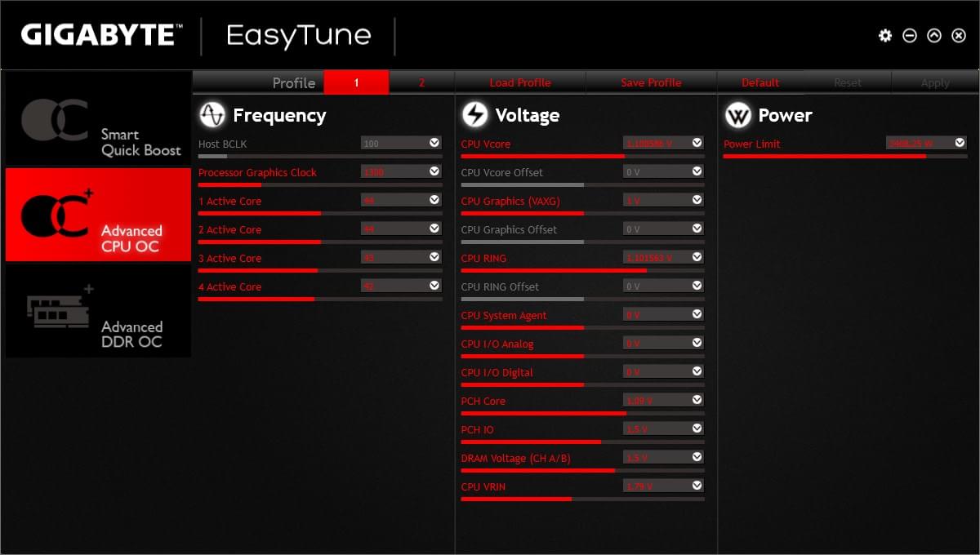980x555 pixels.
Task: Click the CPU RING slider bar
Action: [x=582, y=270]
